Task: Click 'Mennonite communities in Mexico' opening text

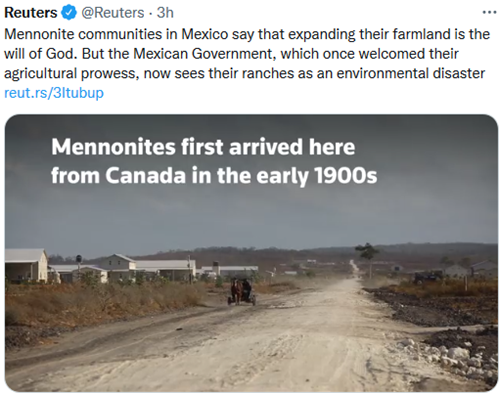Action: click(116, 34)
